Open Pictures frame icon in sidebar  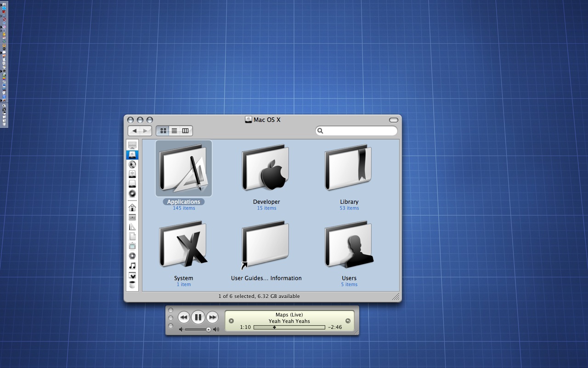pos(132,246)
